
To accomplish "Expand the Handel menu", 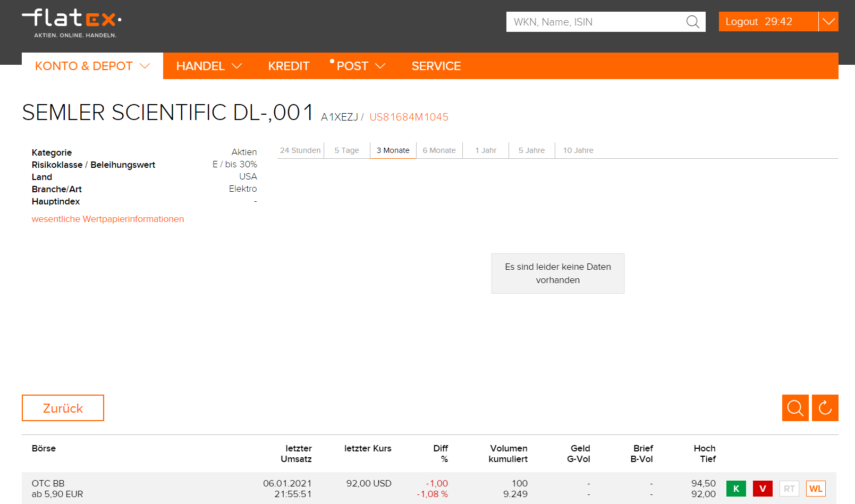I will 209,66.
